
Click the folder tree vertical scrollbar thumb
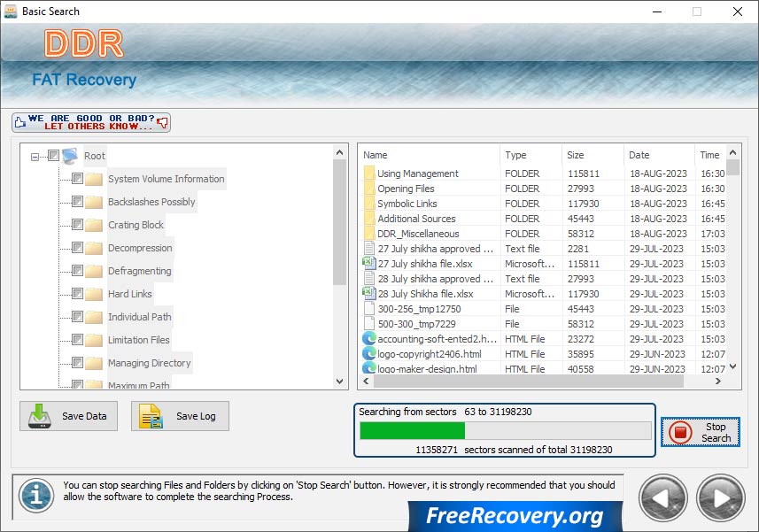[x=339, y=222]
